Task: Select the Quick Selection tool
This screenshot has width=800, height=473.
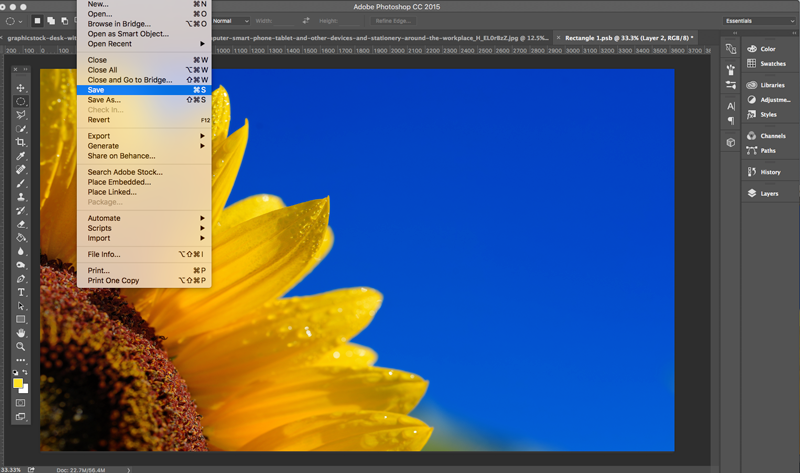Action: click(x=20, y=129)
